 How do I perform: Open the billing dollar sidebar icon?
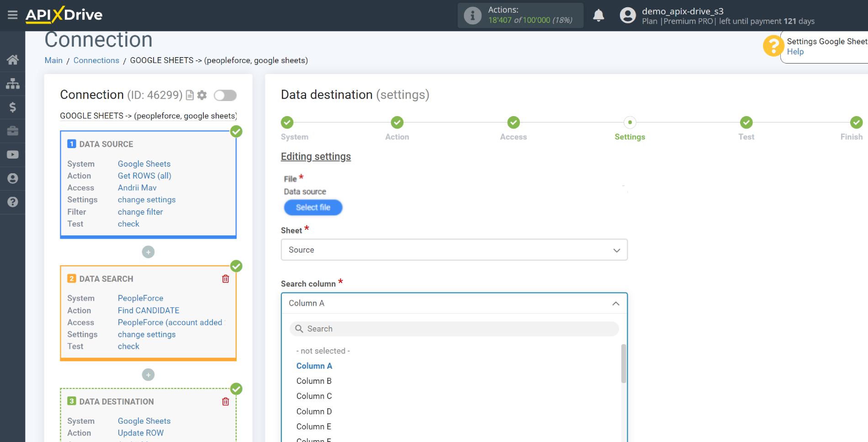click(x=13, y=107)
